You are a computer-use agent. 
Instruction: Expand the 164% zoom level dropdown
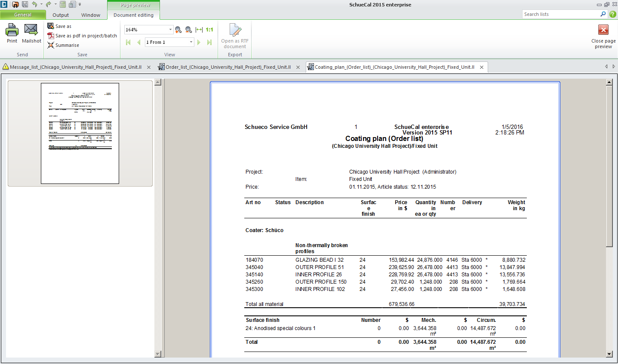pos(170,30)
